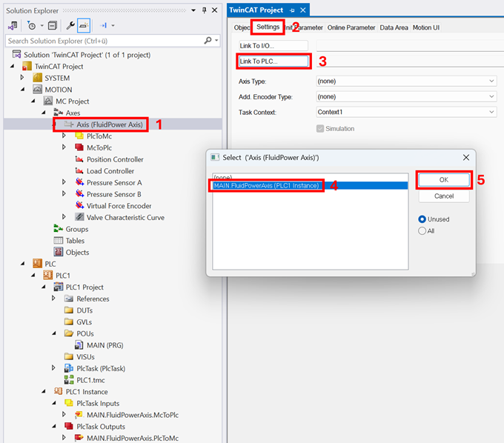Viewport: 504px width, 443px height.
Task: Select the All radio button
Action: point(422,230)
